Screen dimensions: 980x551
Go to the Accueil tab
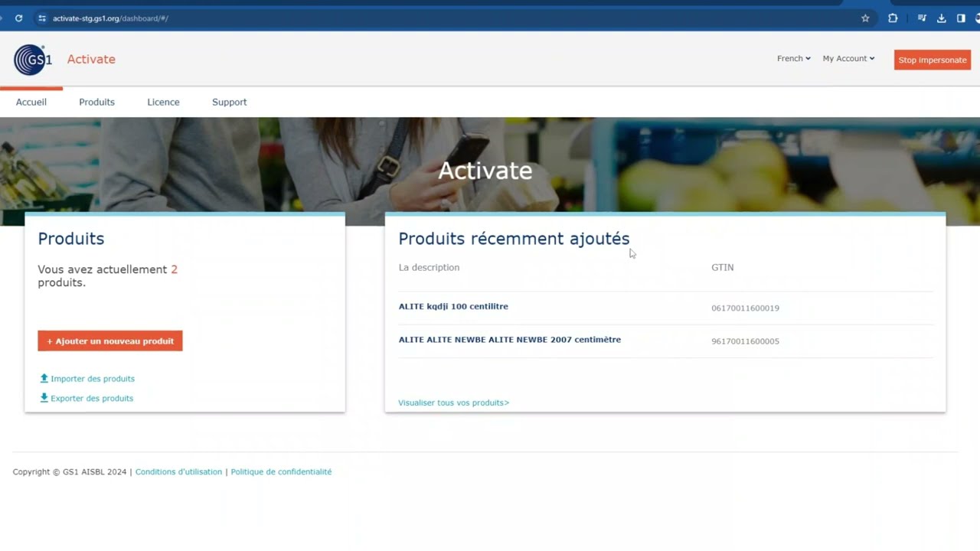coord(31,102)
